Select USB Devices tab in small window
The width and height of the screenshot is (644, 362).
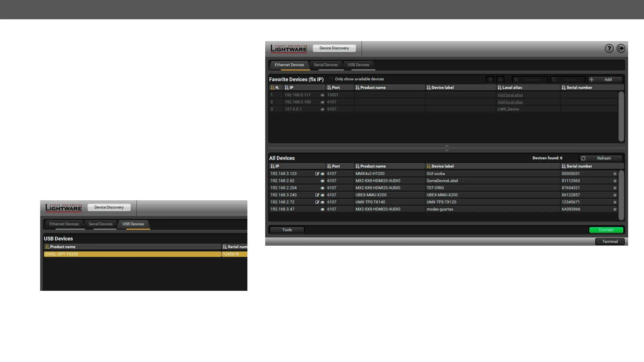click(133, 224)
